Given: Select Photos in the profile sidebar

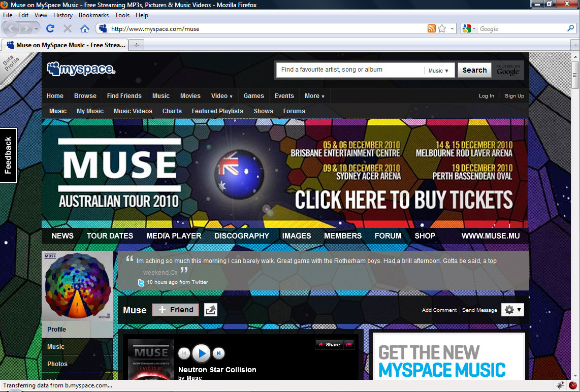Looking at the screenshot, I should [x=77, y=364].
